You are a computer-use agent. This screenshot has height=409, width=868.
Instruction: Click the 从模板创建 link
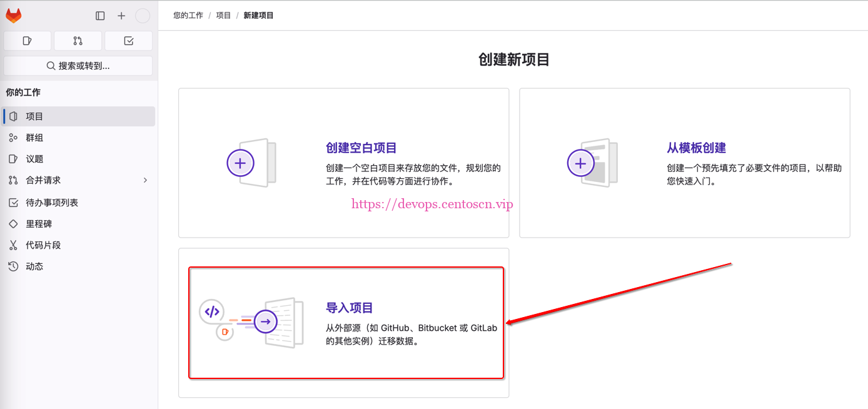coord(696,148)
